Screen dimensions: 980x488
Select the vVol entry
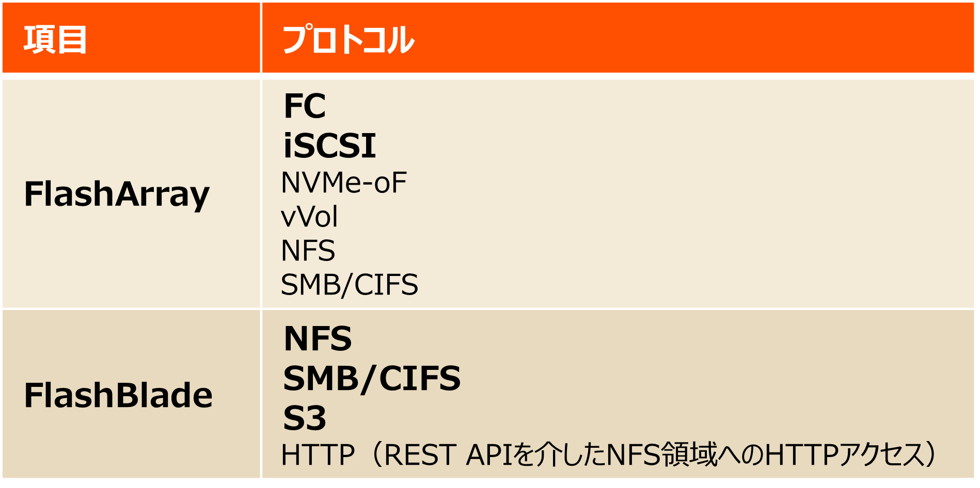(309, 217)
